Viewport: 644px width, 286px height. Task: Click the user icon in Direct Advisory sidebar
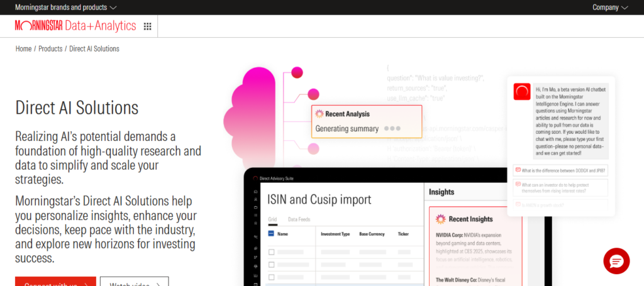(x=255, y=199)
